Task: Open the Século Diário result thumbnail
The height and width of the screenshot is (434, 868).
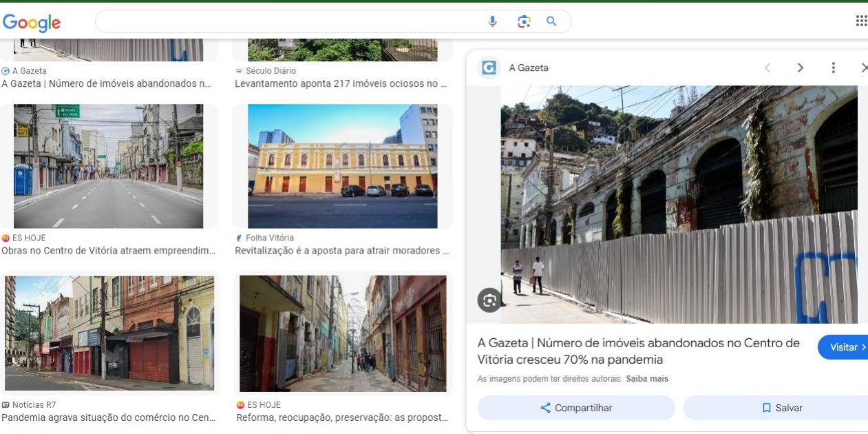Action: point(342,50)
